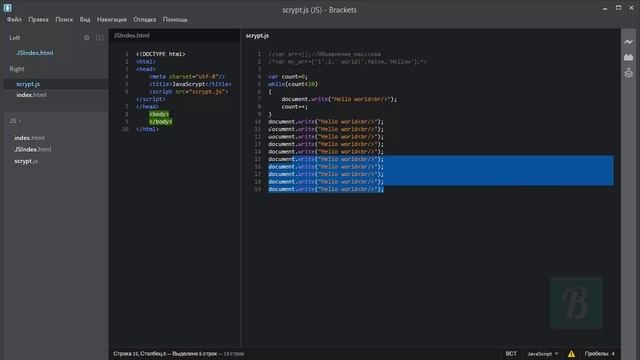Screen dimensions: 640x360
Task: Open the Отладка menu
Action: coord(144,20)
